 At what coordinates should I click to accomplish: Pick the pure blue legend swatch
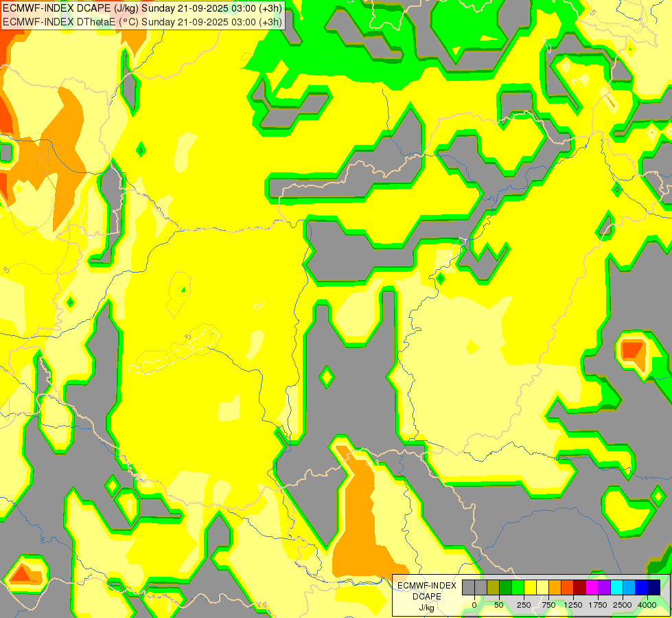[642, 587]
